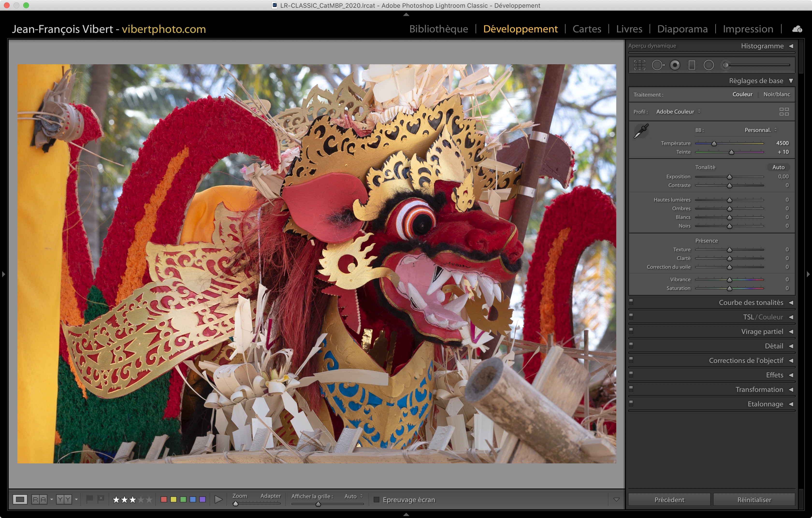Expand the TSL / Couleur panel

[x=763, y=317]
